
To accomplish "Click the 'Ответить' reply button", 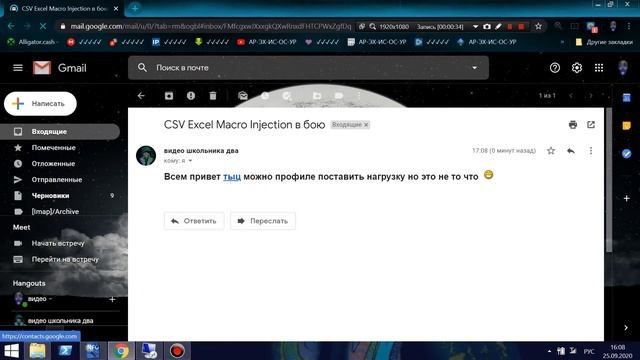I will point(194,221).
